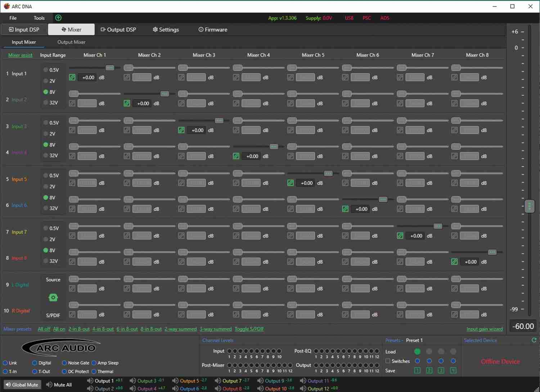Open the File menu
Screen dimensions: 540x392
(x=13, y=18)
